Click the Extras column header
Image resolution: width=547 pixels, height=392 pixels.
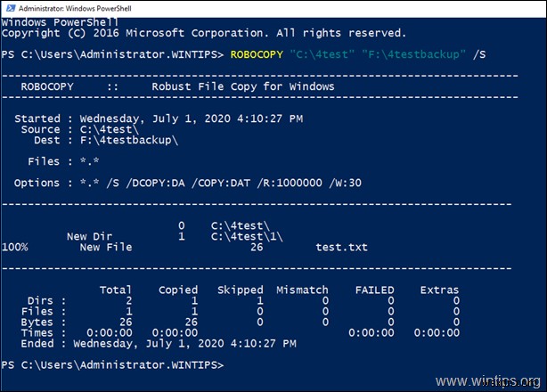click(x=439, y=290)
